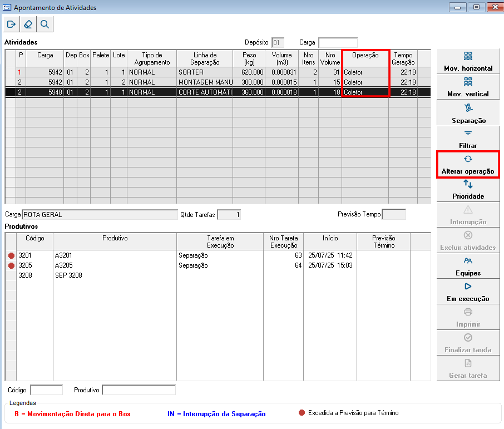Select produtivo row A3201
The image size is (504, 429).
coord(218,255)
